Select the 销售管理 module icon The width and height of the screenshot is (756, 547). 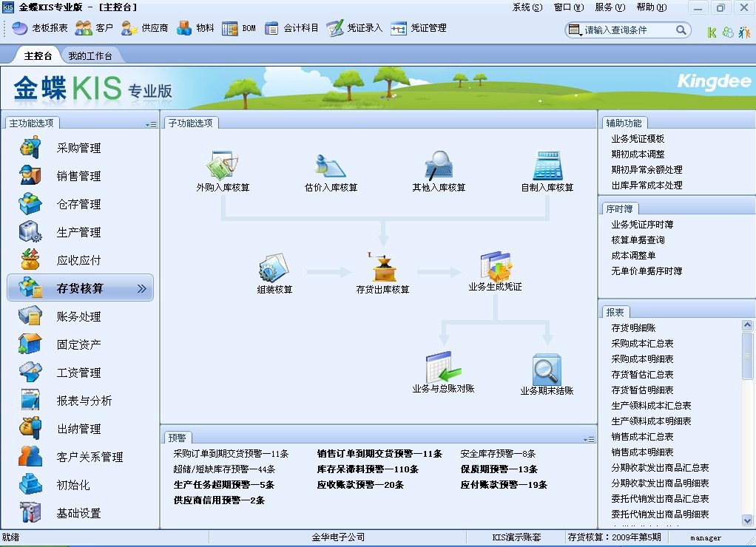30,175
